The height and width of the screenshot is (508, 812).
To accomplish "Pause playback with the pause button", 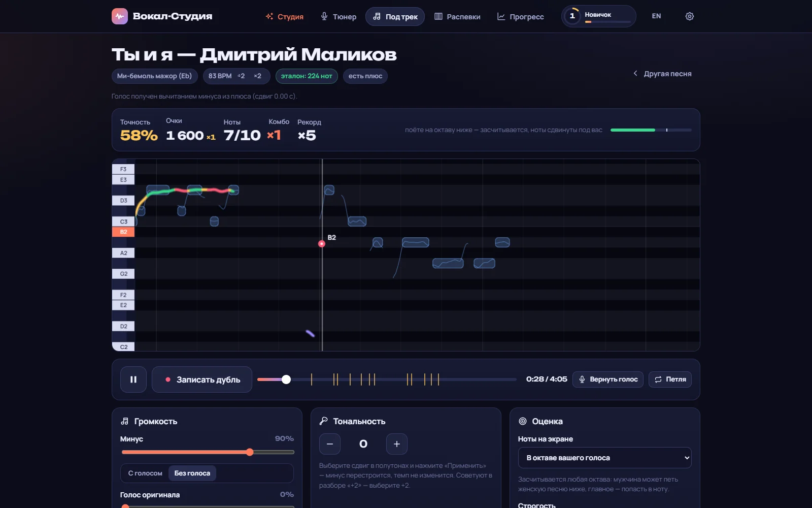I will (x=133, y=379).
